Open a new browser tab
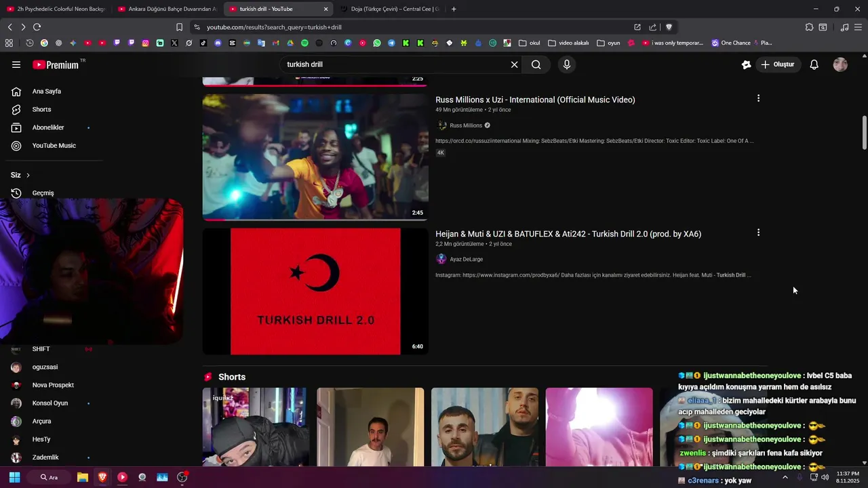This screenshot has height=488, width=868. [x=454, y=9]
